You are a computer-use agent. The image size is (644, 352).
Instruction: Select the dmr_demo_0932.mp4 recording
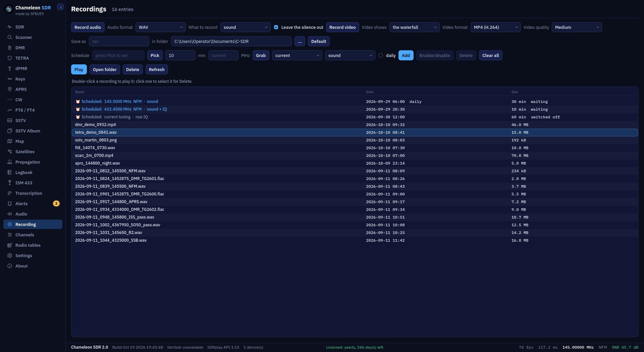pos(355,125)
